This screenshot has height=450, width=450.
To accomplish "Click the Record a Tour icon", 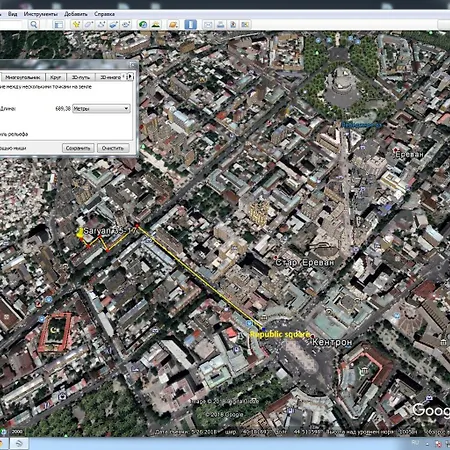I will 126,24.
